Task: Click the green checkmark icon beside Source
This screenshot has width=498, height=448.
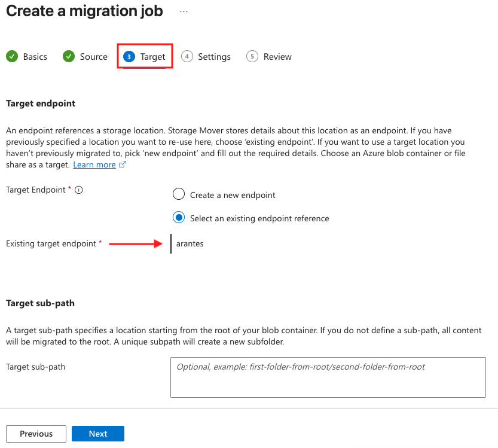Action: [x=69, y=56]
